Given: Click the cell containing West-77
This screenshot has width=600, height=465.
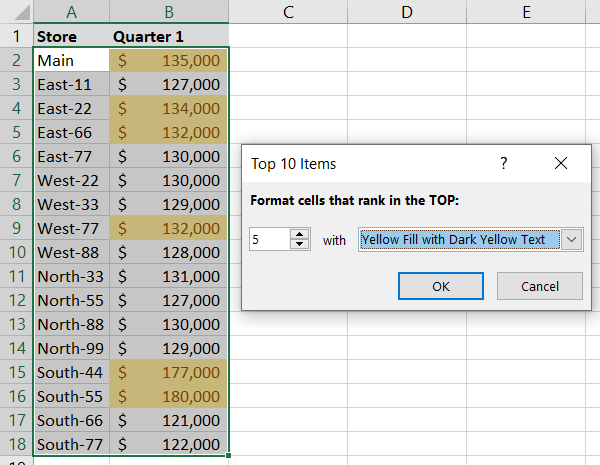Looking at the screenshot, I should click(71, 228).
